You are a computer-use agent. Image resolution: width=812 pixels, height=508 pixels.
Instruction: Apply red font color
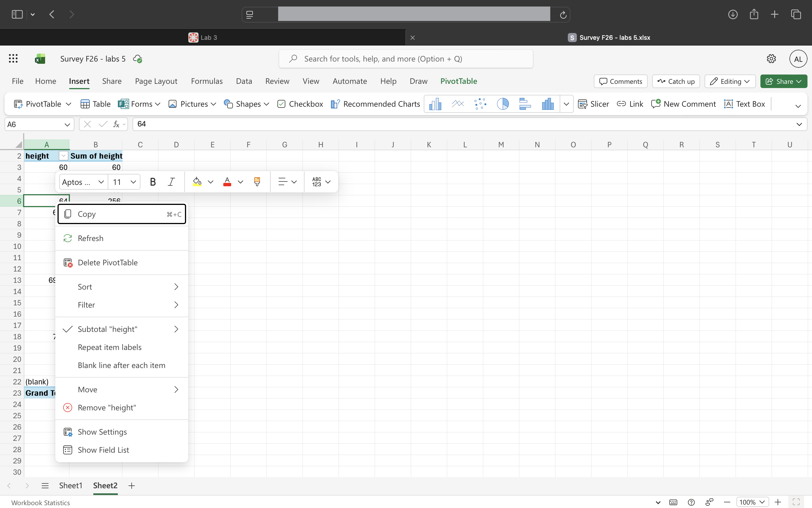pos(227,182)
